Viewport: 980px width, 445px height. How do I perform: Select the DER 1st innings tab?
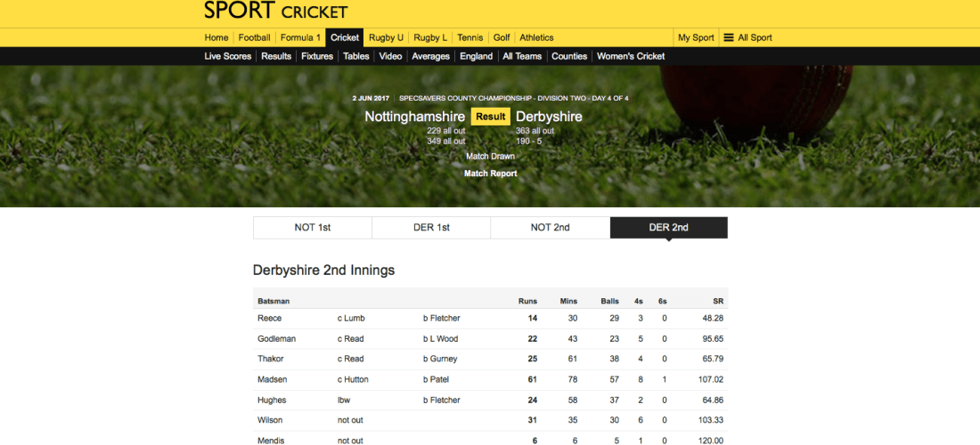coord(431,228)
